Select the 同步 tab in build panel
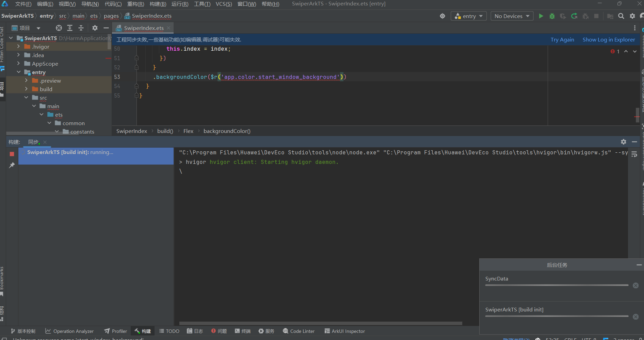Viewport: 644px width, 340px height. point(33,142)
